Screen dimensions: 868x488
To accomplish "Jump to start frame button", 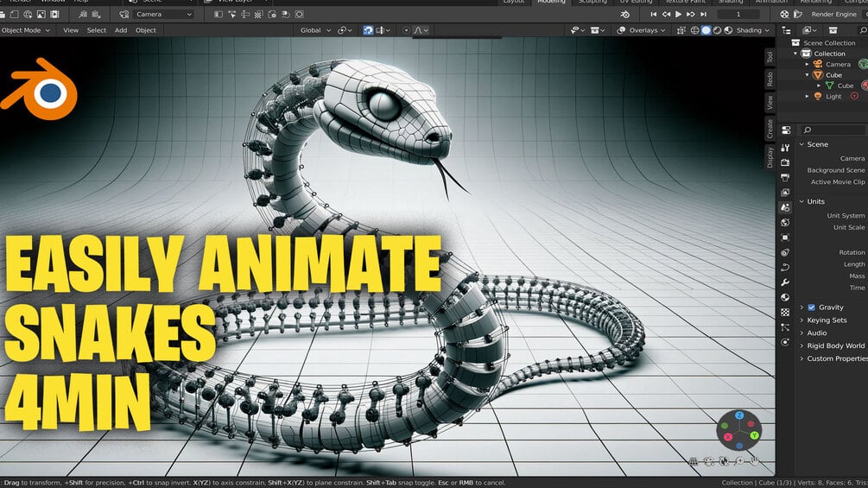I will point(653,15).
